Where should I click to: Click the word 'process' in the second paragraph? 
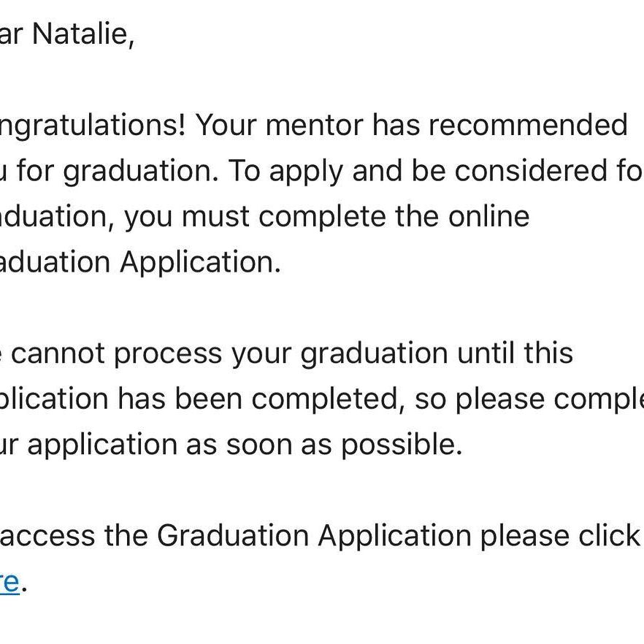[168, 355]
